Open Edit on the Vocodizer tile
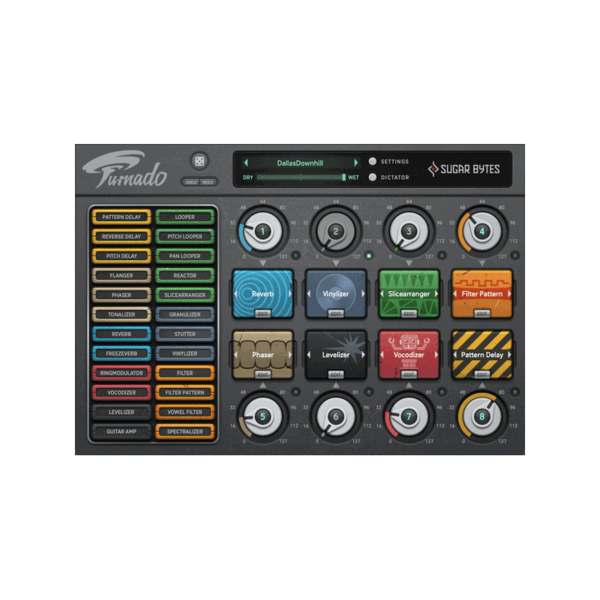600x600 pixels. [409, 375]
